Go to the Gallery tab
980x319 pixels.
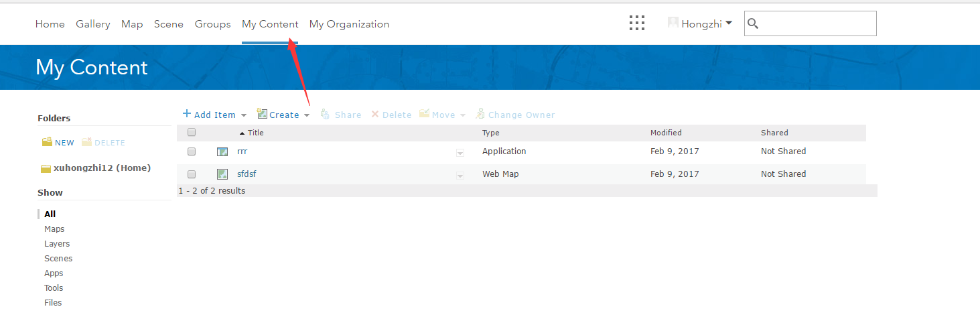point(92,24)
